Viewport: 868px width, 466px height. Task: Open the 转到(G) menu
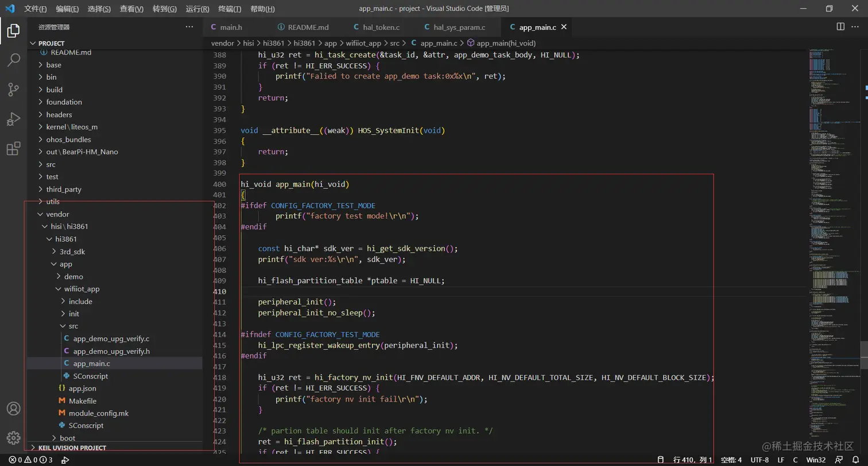click(x=165, y=9)
